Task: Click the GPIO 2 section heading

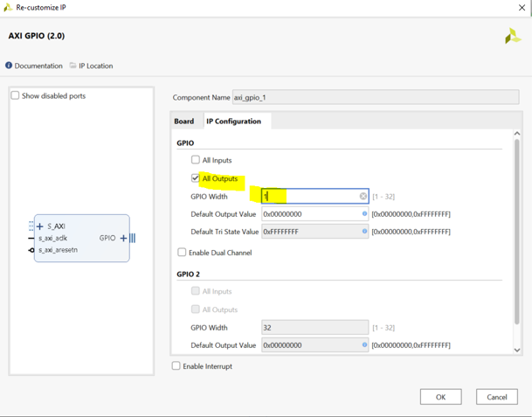Action: (189, 274)
